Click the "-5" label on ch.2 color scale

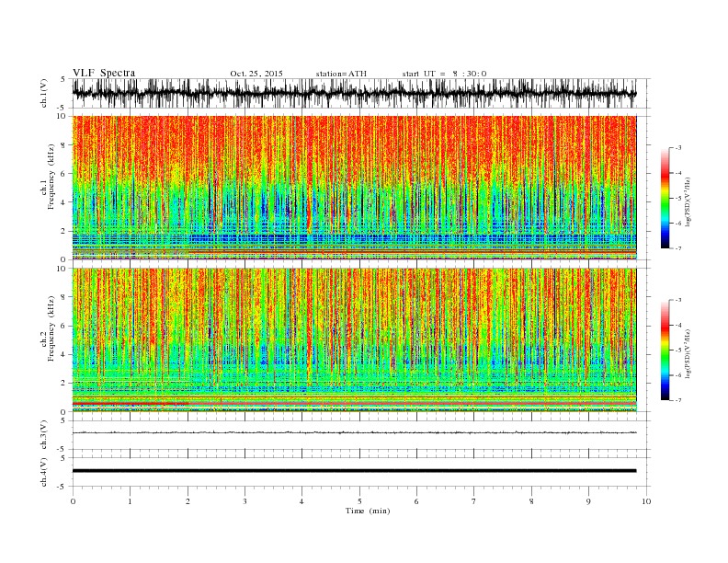(678, 350)
